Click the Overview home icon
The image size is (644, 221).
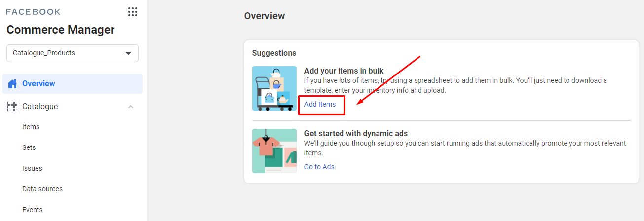pyautogui.click(x=13, y=84)
